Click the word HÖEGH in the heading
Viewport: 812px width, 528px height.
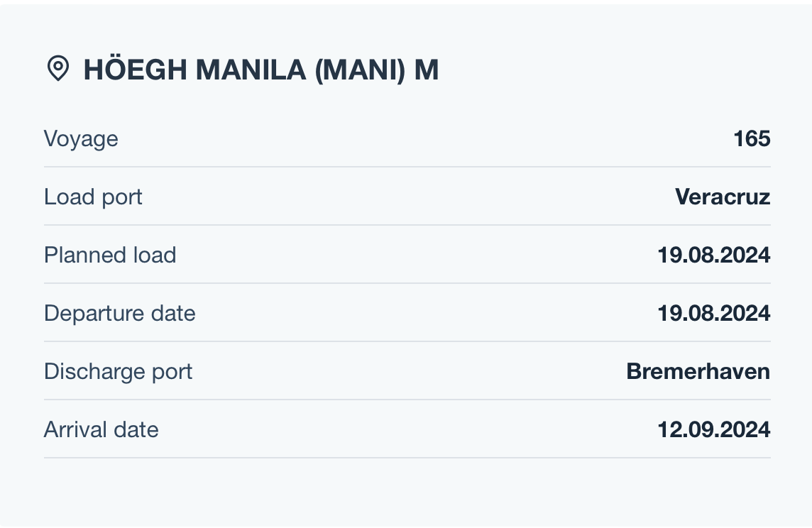click(135, 68)
